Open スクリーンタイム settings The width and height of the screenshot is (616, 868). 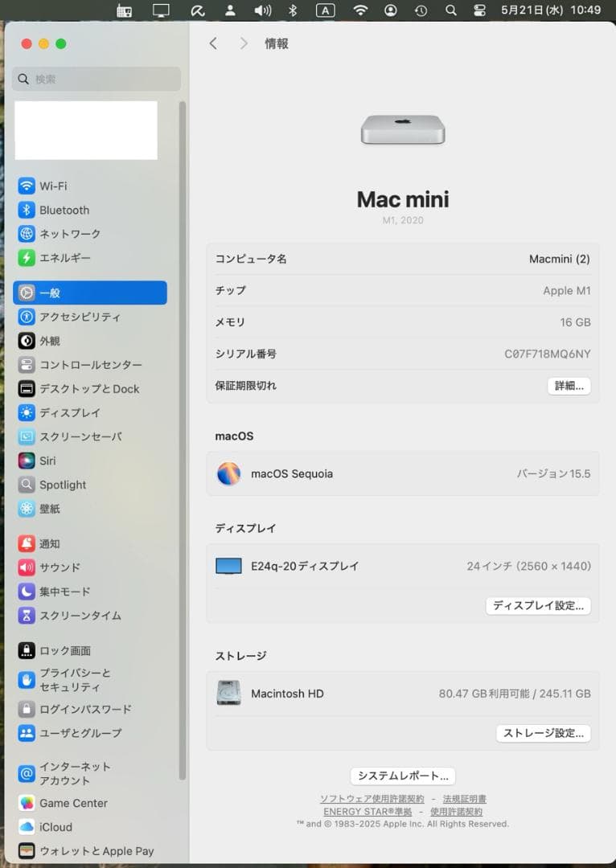(x=90, y=615)
